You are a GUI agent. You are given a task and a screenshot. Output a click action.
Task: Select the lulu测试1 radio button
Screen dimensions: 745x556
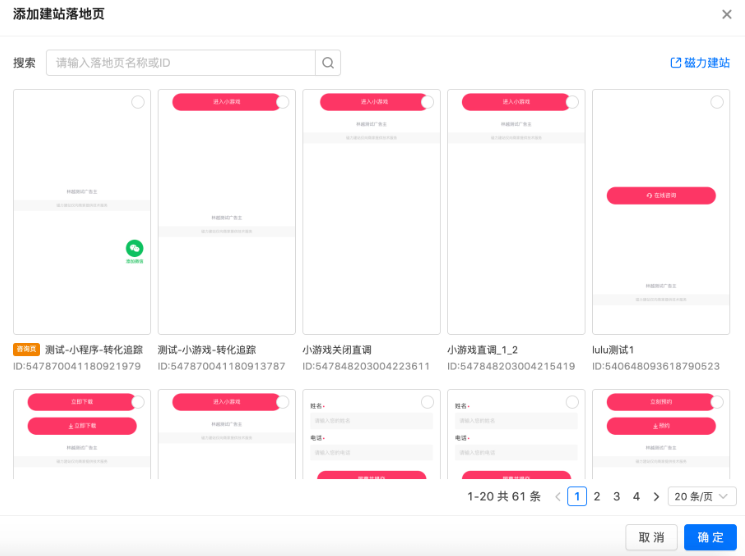717,102
